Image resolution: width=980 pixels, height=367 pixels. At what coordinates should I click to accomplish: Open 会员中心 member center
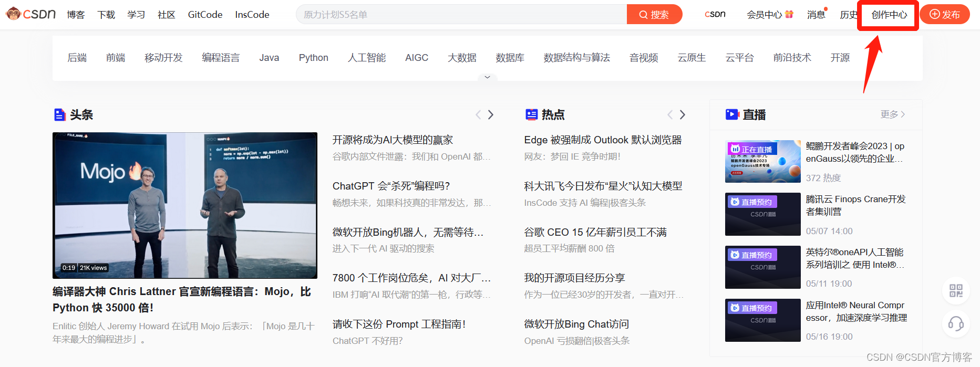(x=765, y=15)
